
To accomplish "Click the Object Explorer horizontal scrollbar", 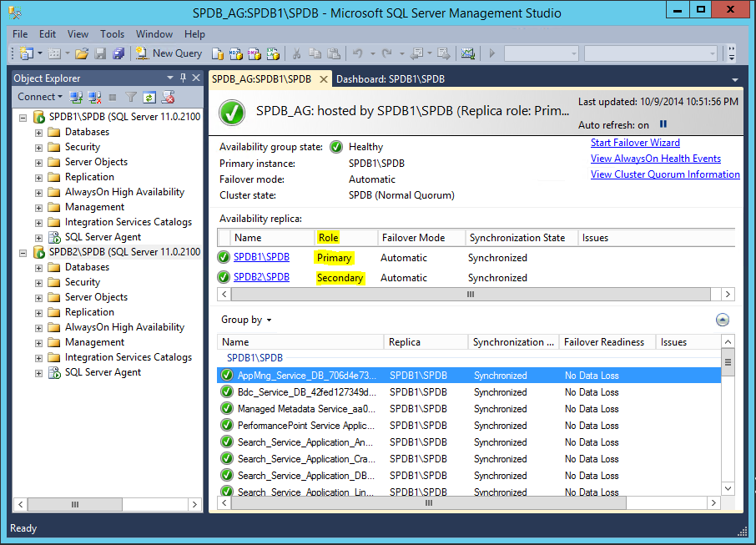I will click(x=108, y=504).
